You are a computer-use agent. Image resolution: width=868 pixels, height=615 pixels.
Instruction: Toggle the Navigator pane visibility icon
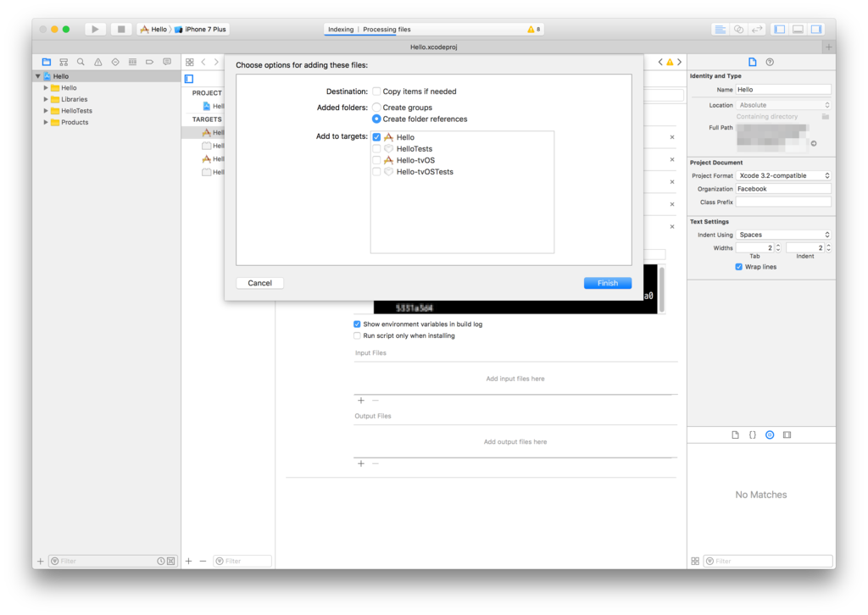pyautogui.click(x=780, y=30)
